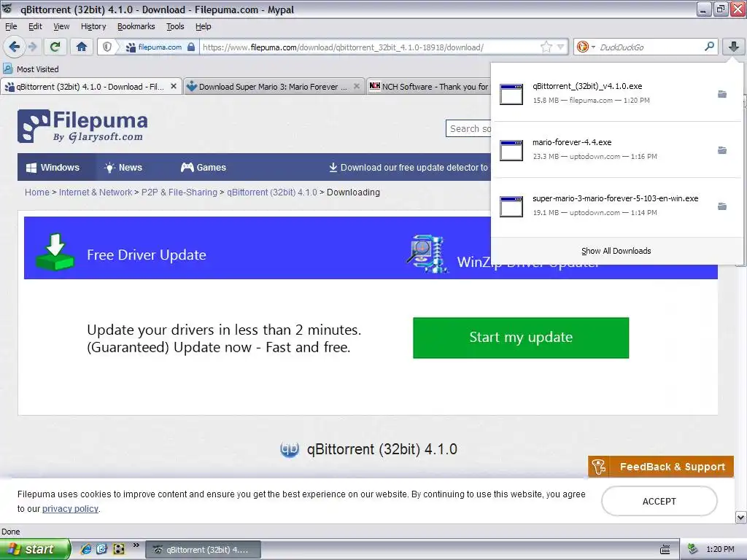The image size is (747, 560).
Task: Click the search magnifier icon
Action: pyautogui.click(x=709, y=46)
